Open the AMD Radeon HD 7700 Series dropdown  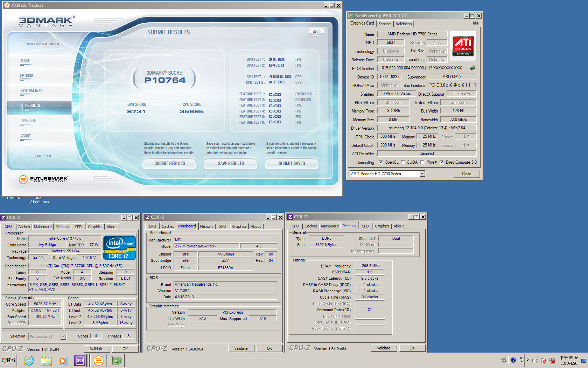coord(422,173)
